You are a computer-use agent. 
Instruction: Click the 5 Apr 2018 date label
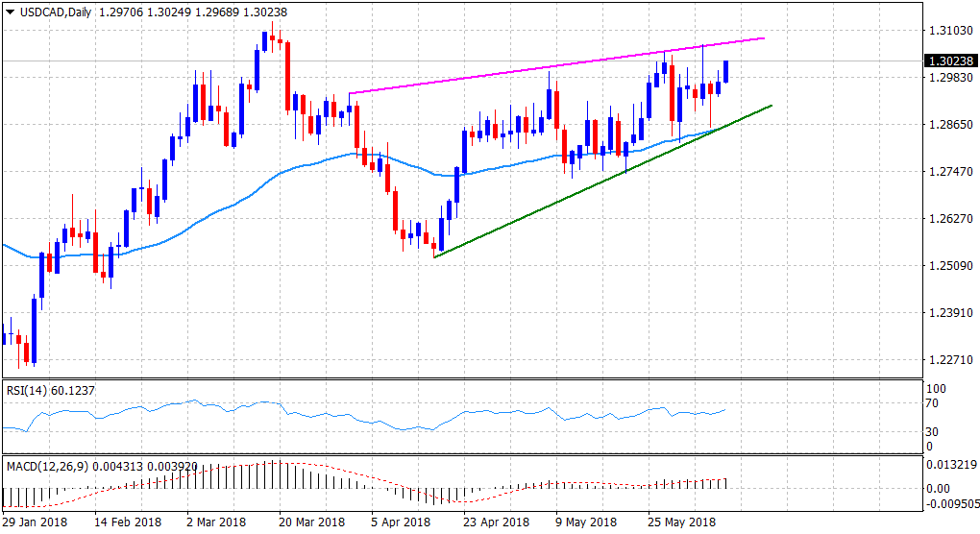401,522
